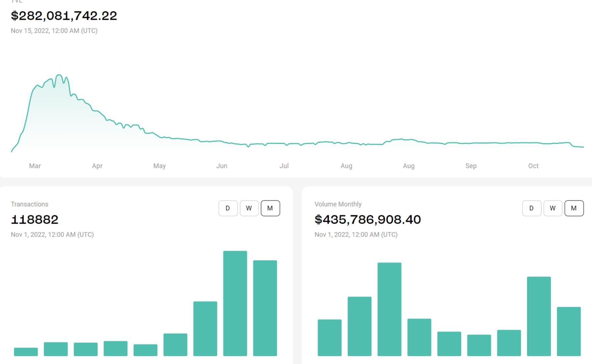Switch Transactions chart to daily view
This screenshot has height=364, width=592.
tap(228, 208)
